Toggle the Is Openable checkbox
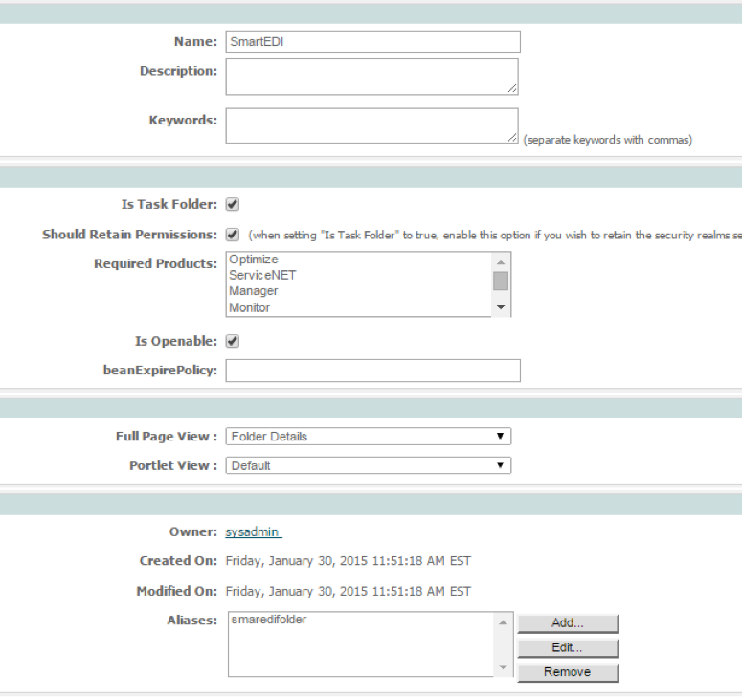The height and width of the screenshot is (700, 742). (233, 341)
